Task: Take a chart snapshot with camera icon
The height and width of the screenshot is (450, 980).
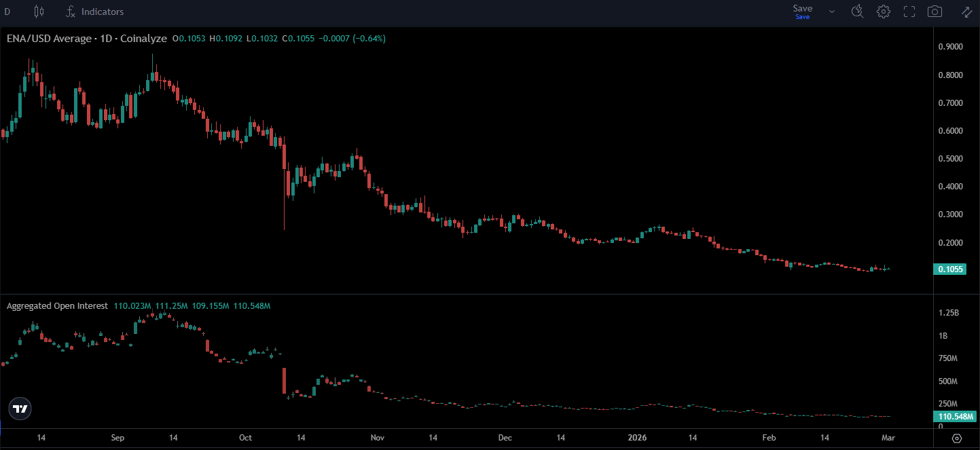Action: (935, 12)
